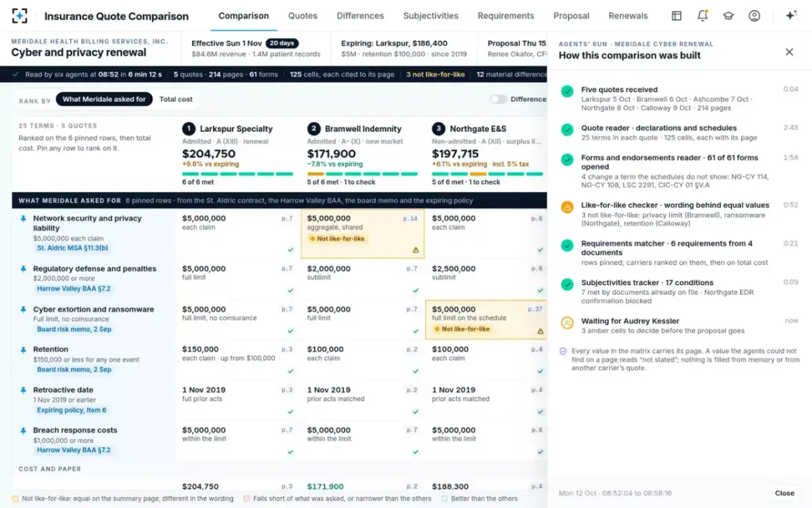The image size is (812, 508).
Task: Click the rank 3 badge beside Northgate E&S
Action: tap(438, 129)
